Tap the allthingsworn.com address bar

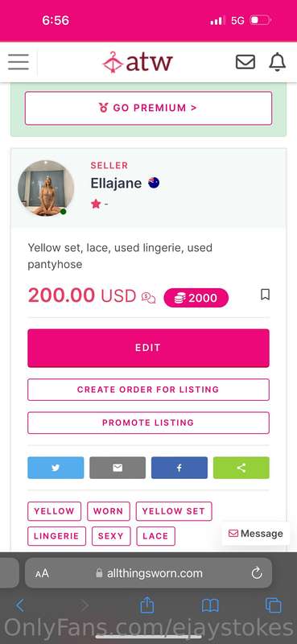pyautogui.click(x=148, y=573)
